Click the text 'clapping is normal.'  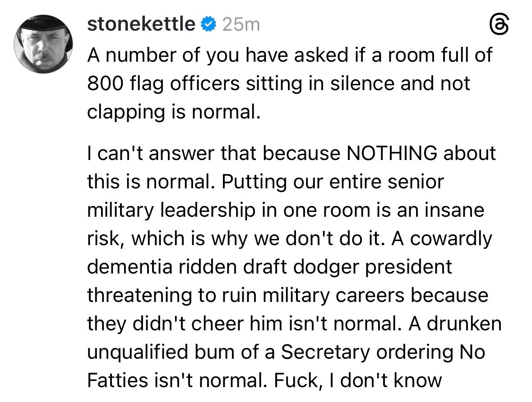point(174,112)
